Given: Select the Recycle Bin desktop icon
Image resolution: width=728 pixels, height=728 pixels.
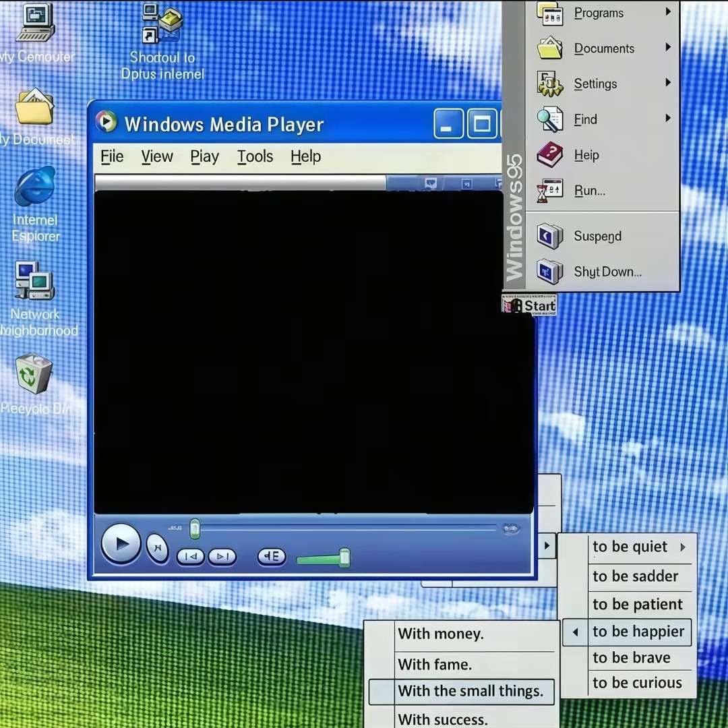Looking at the screenshot, I should point(34,374).
